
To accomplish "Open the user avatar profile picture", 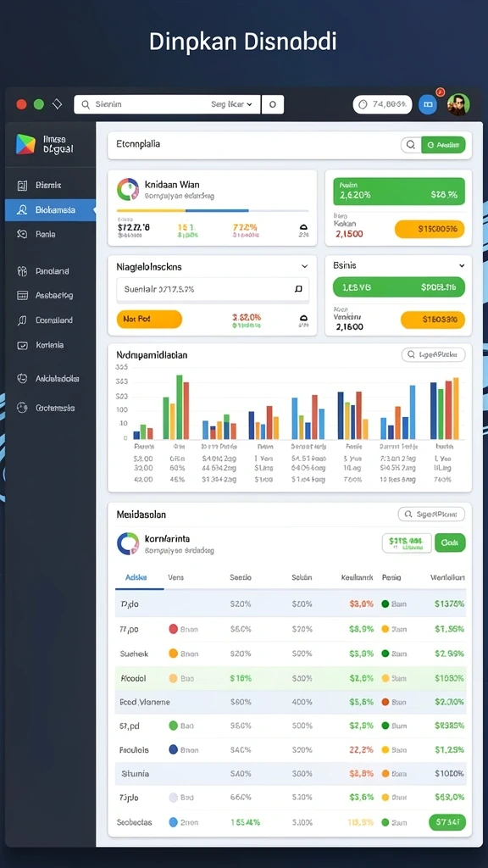I will 458,104.
